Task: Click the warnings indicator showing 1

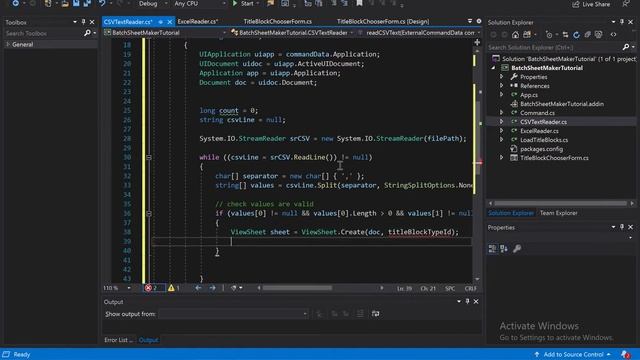Action: (174, 288)
